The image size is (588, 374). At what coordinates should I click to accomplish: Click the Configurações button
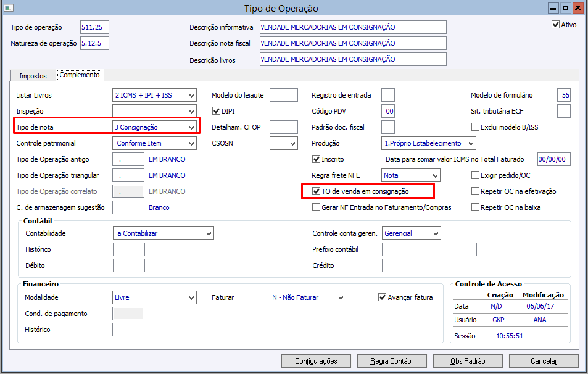pyautogui.click(x=316, y=361)
